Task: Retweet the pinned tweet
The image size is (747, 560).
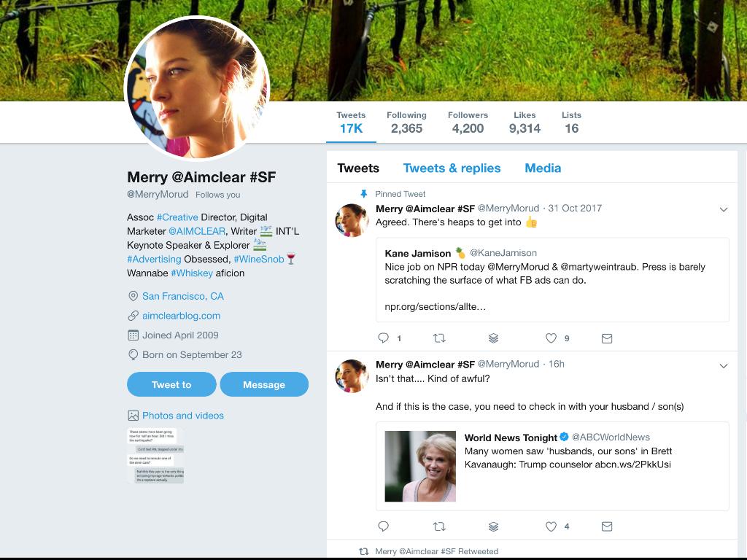Action: (439, 338)
